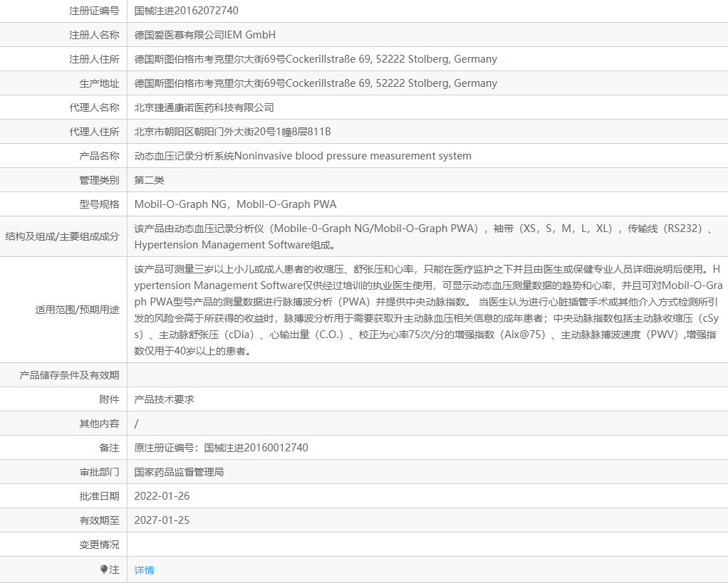Viewport: 728px width, 583px height.
Task: Click approval department 国家药品监督管理局
Action: point(179,472)
